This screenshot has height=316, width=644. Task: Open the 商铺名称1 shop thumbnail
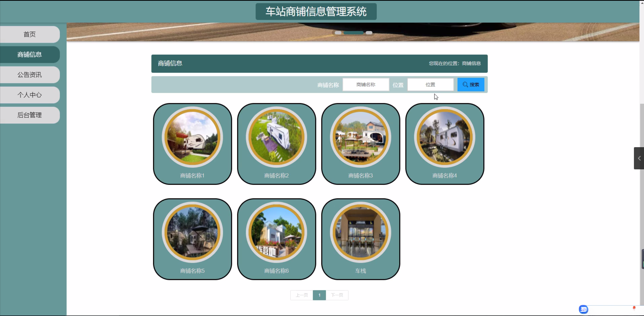coord(192,137)
